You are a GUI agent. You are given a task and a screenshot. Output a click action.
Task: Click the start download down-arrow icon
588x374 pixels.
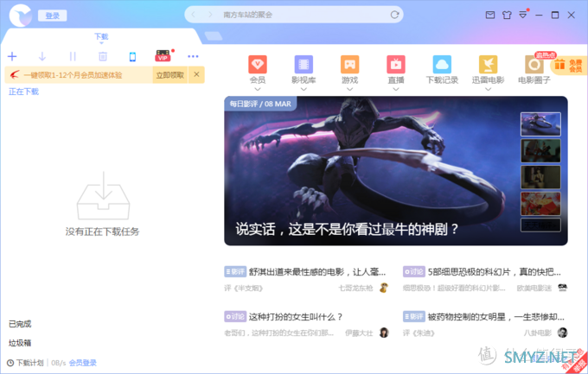pyautogui.click(x=42, y=57)
